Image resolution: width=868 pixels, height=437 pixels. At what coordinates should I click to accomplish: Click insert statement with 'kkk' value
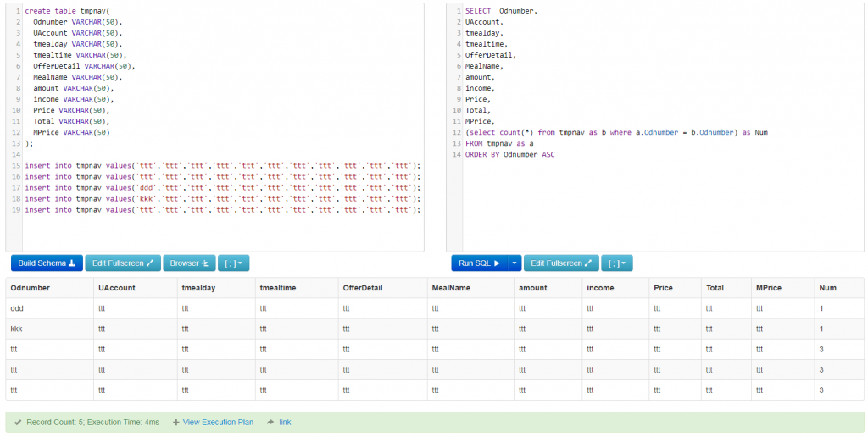click(223, 199)
